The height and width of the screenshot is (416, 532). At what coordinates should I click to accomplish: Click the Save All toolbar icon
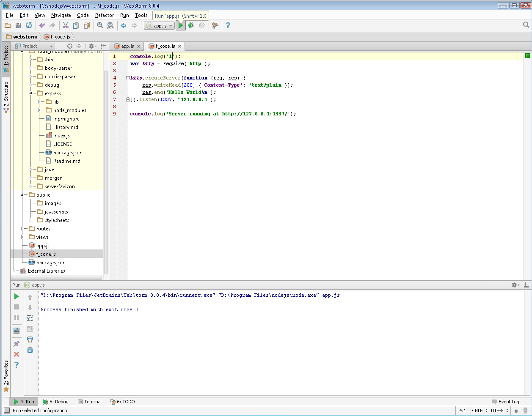click(x=18, y=25)
